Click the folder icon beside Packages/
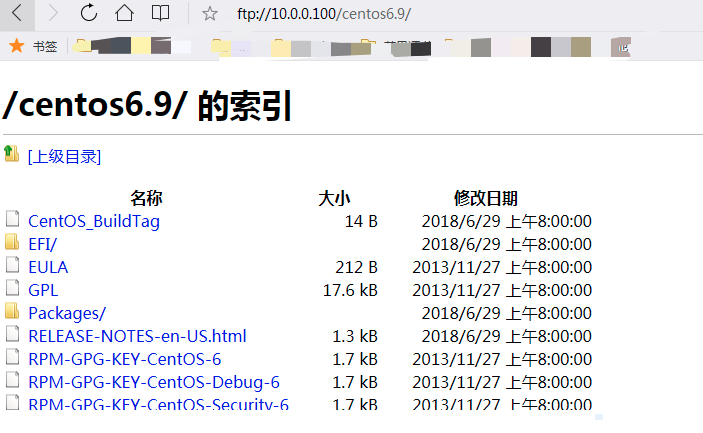The image size is (703, 433). 12,310
